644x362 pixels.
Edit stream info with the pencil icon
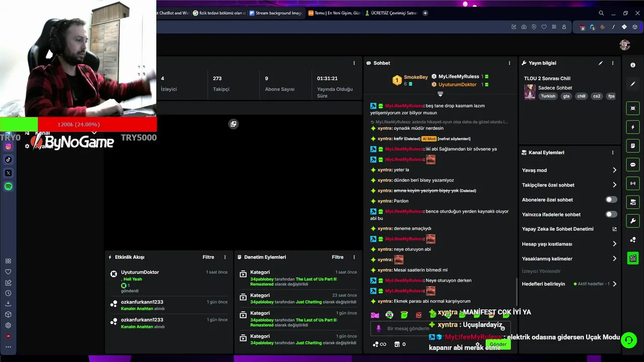[600, 63]
